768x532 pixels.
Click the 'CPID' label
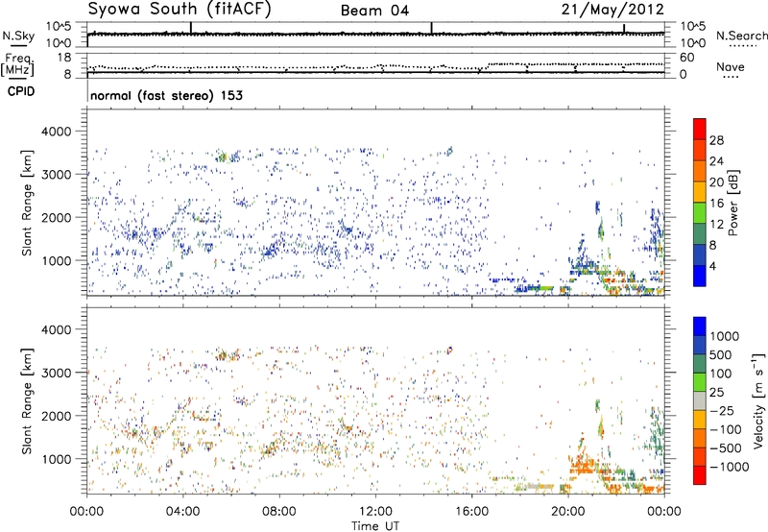tap(21, 91)
